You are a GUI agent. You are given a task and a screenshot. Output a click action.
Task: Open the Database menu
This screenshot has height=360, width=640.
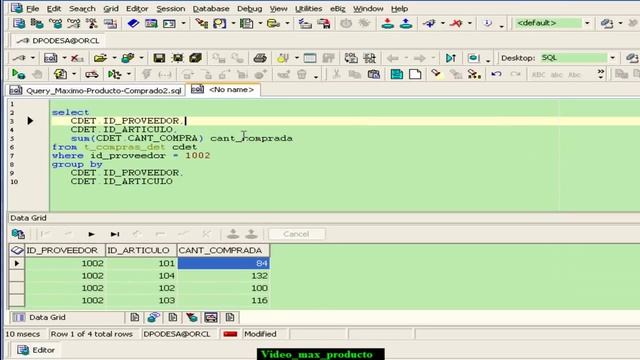211,9
